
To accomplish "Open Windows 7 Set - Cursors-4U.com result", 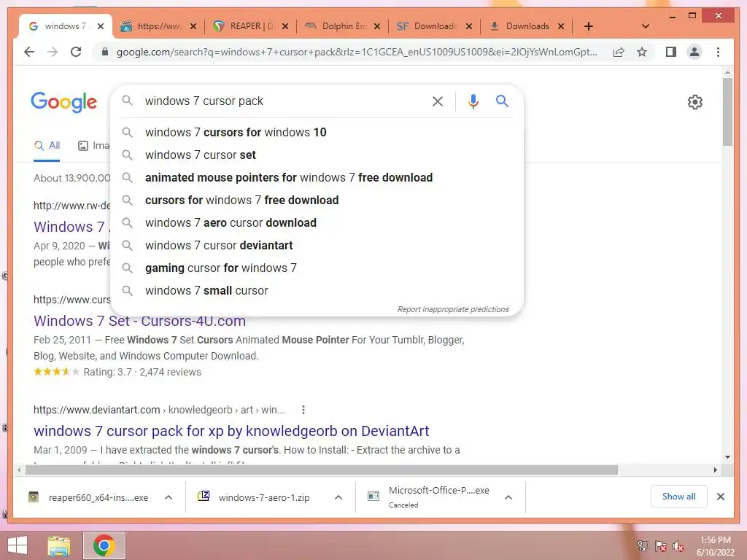I will (139, 321).
